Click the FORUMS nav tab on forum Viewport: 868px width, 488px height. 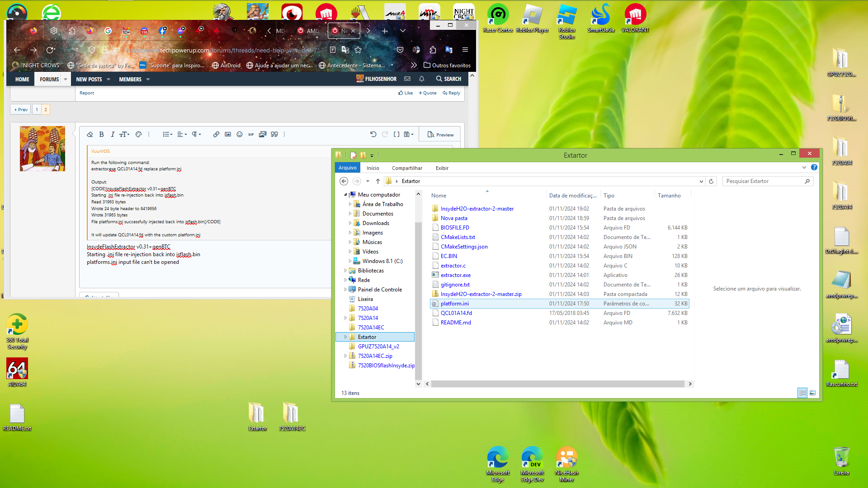49,79
